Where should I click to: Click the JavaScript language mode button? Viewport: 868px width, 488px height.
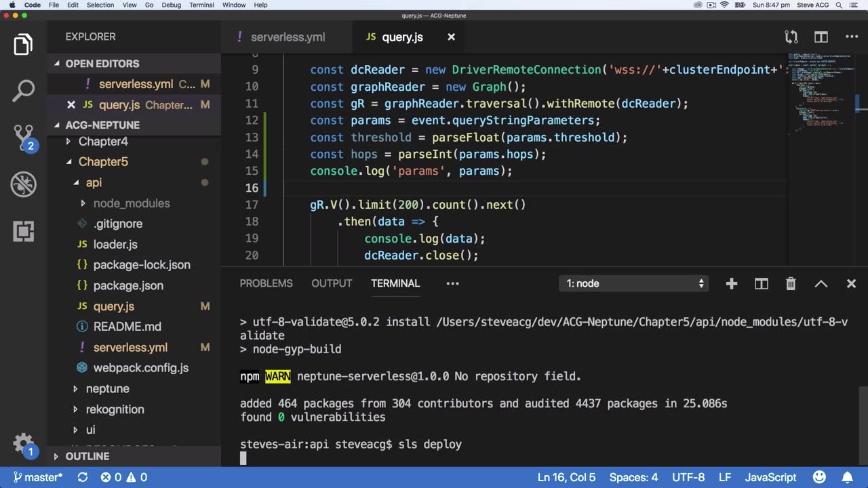(770, 477)
